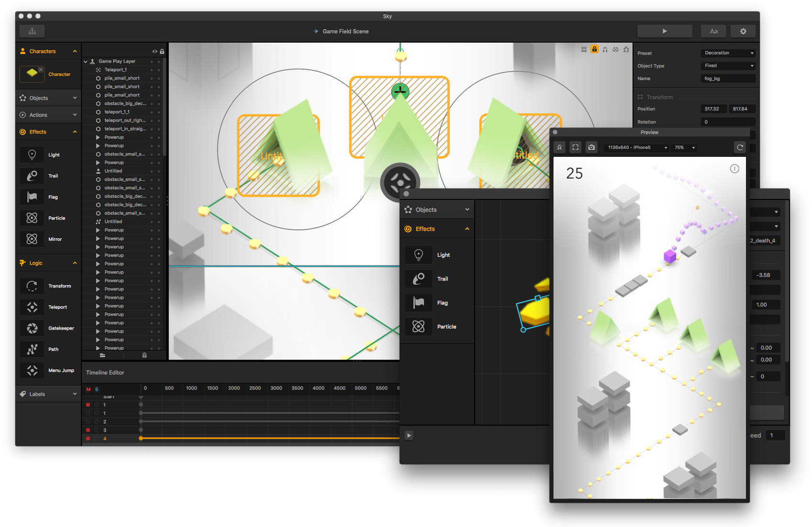Toggle mute checkbox for timeline track 3

pos(88,430)
